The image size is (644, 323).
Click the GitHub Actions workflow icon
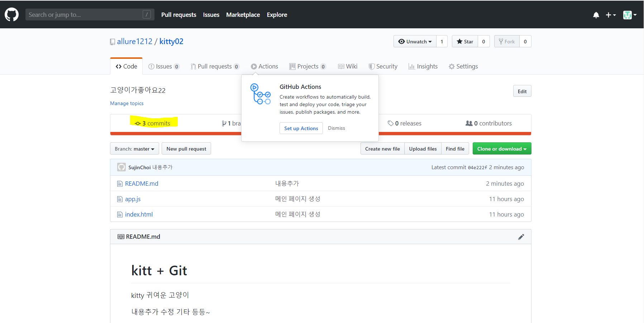[x=261, y=94]
